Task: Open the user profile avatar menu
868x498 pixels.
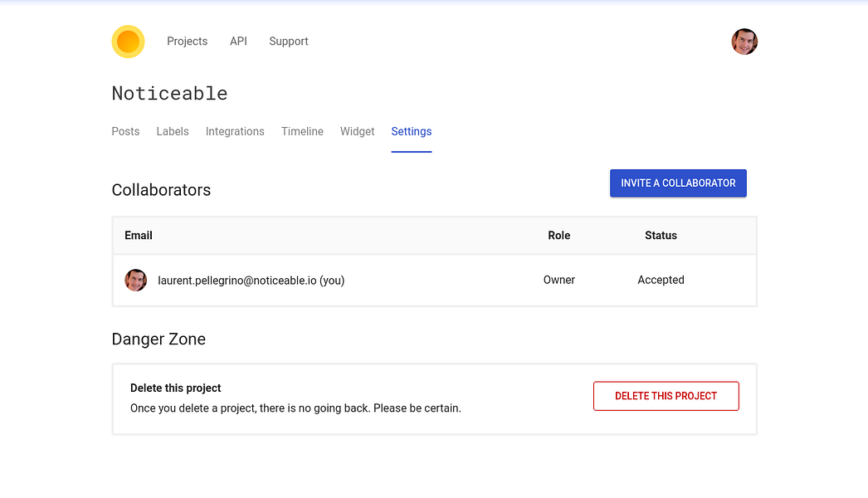Action: tap(744, 41)
